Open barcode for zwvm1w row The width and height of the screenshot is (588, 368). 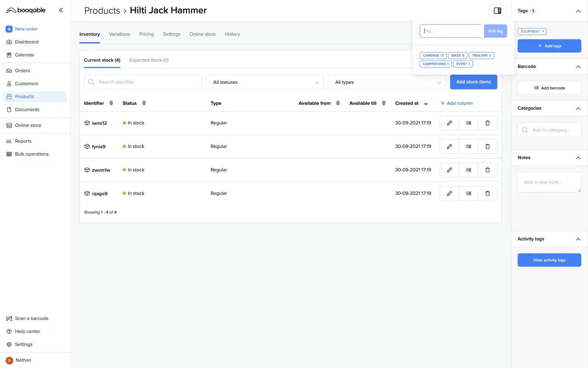[x=468, y=170]
